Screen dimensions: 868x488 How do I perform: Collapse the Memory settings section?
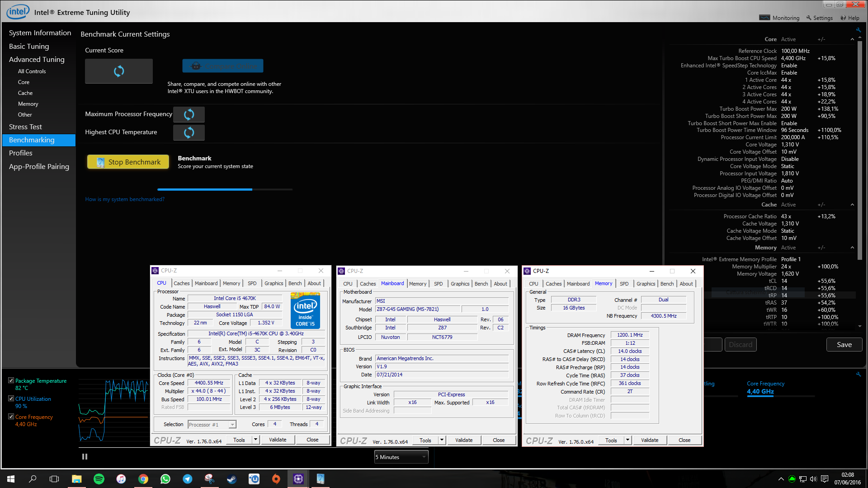(x=852, y=248)
